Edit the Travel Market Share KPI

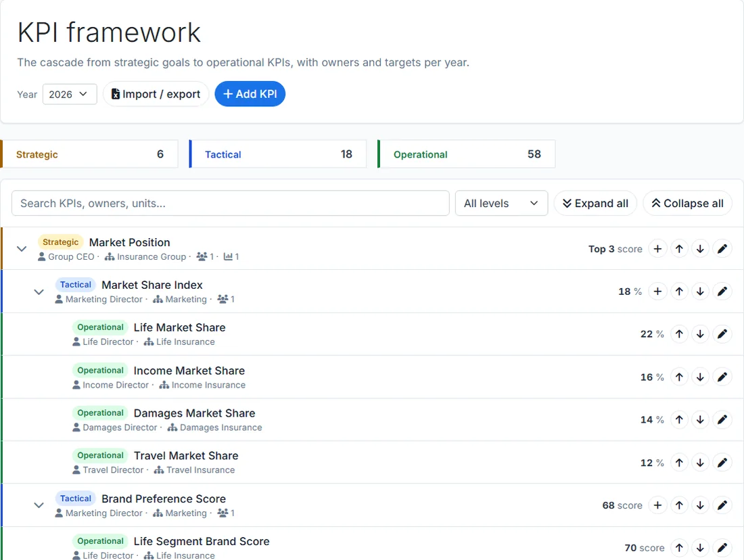pyautogui.click(x=722, y=463)
